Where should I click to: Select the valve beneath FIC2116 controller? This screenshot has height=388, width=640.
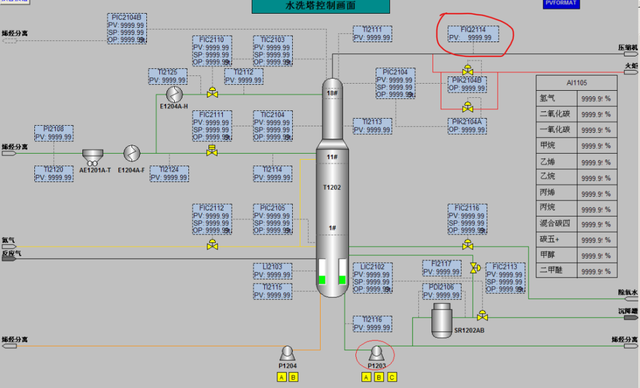(468, 244)
